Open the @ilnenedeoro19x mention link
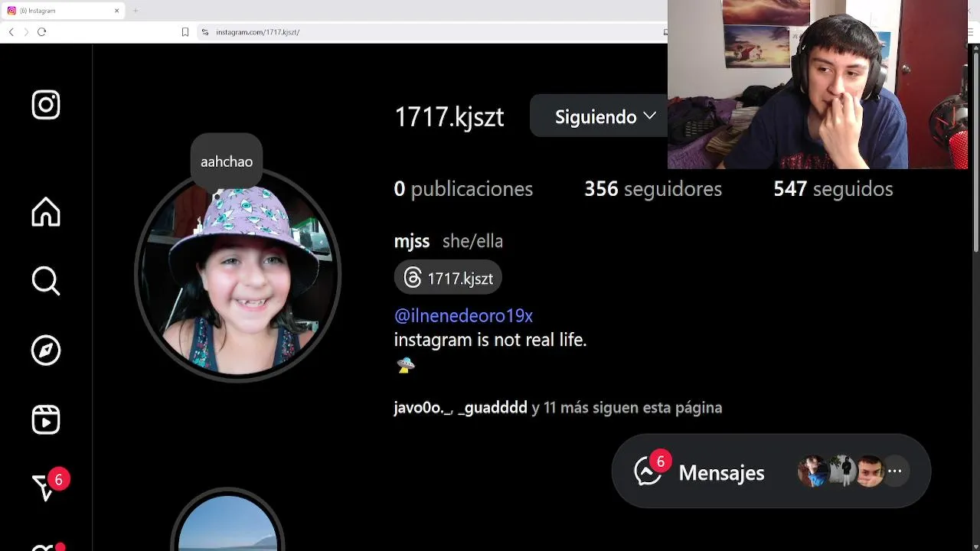The width and height of the screenshot is (980, 551). tap(463, 315)
